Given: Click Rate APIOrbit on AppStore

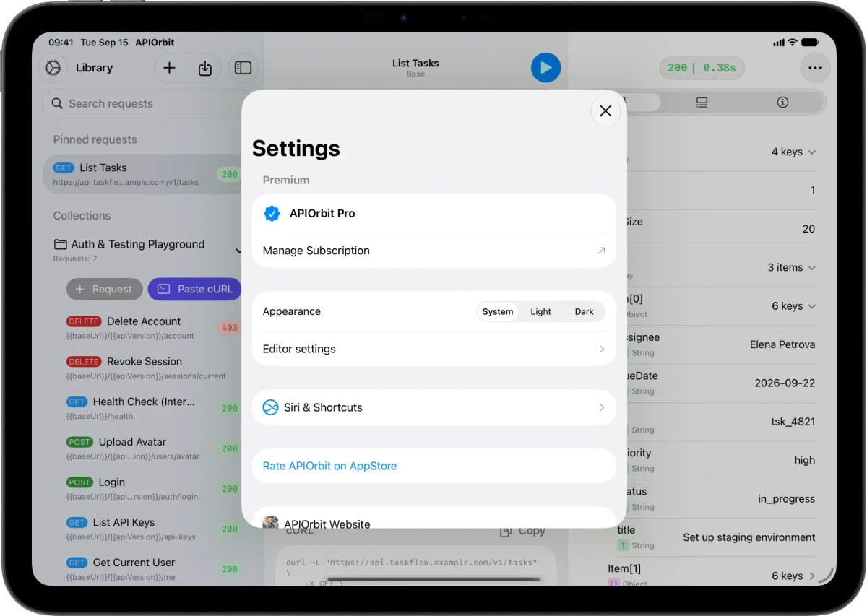Looking at the screenshot, I should 329,466.
